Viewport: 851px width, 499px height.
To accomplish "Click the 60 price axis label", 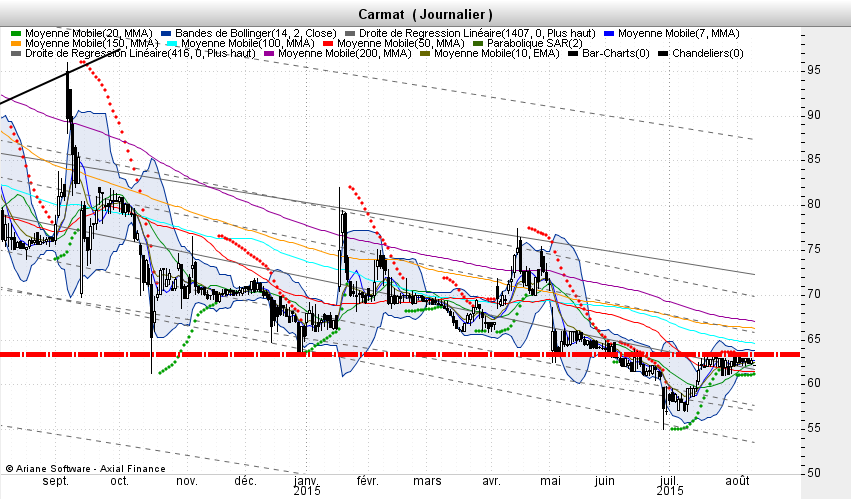I will (814, 383).
